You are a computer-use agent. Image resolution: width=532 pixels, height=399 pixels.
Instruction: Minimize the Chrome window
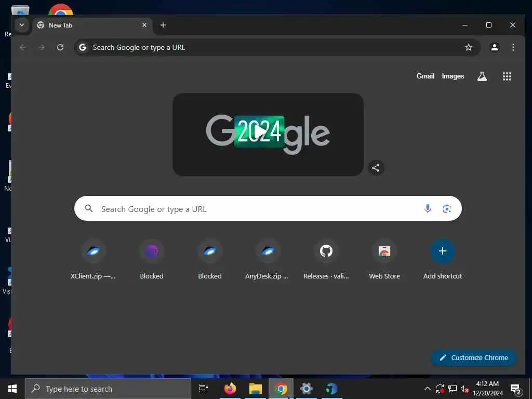coord(465,25)
